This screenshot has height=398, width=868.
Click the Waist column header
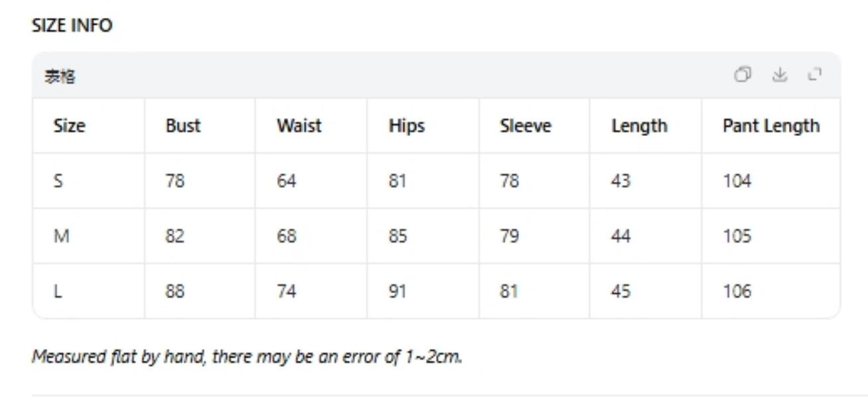point(299,126)
